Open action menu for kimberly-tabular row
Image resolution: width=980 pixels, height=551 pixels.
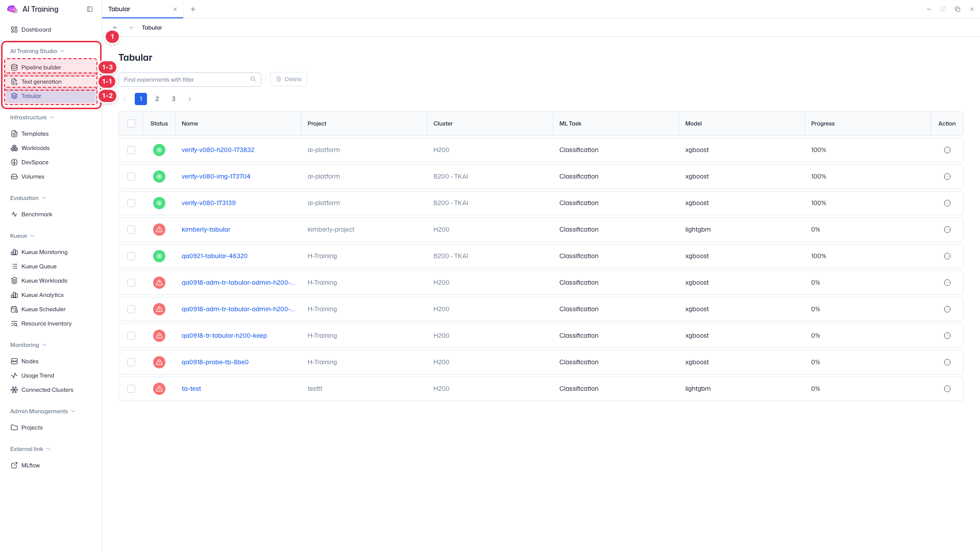pyautogui.click(x=947, y=230)
